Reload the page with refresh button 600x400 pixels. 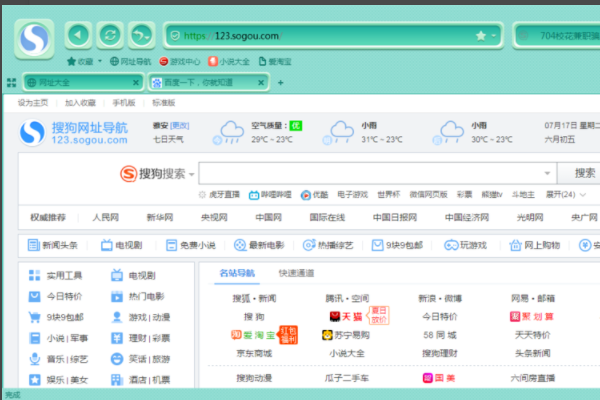(110, 36)
